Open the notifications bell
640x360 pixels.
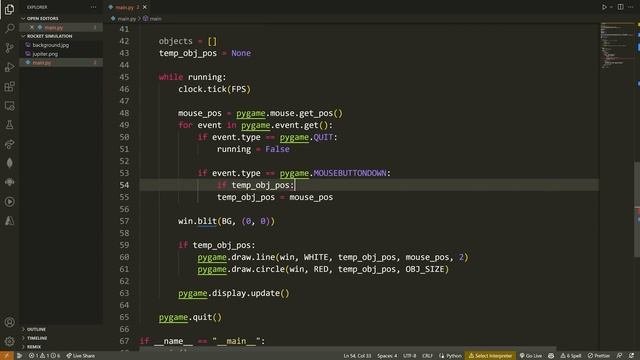click(631, 356)
